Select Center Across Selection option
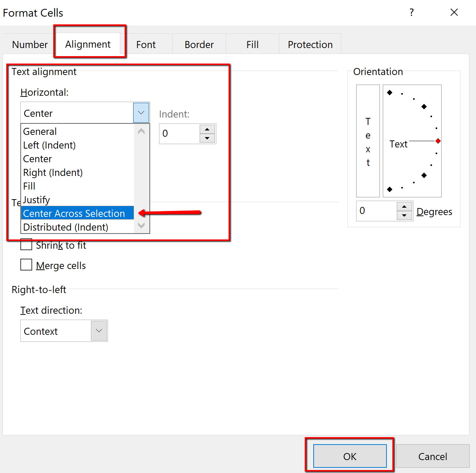 point(77,213)
